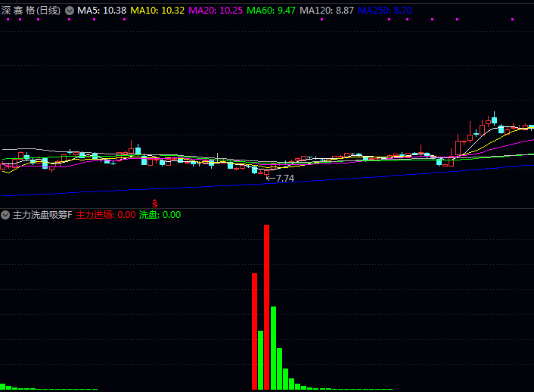534x392 pixels.
Task: Select the 深赛格(日线) chart title
Action: [31, 11]
